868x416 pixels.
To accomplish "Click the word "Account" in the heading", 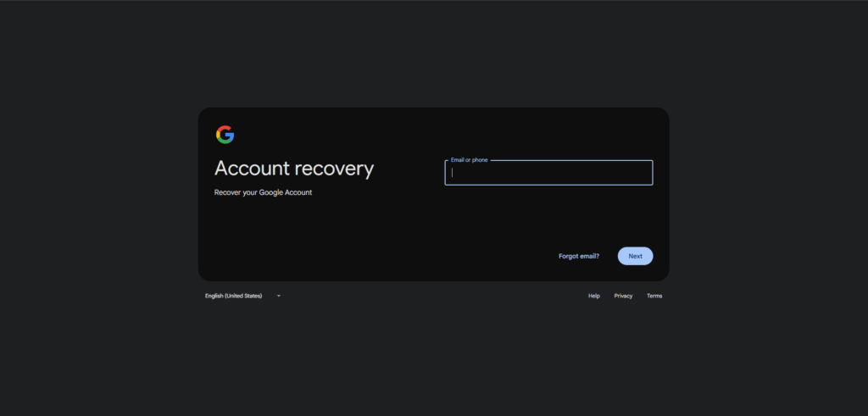I will click(x=251, y=168).
